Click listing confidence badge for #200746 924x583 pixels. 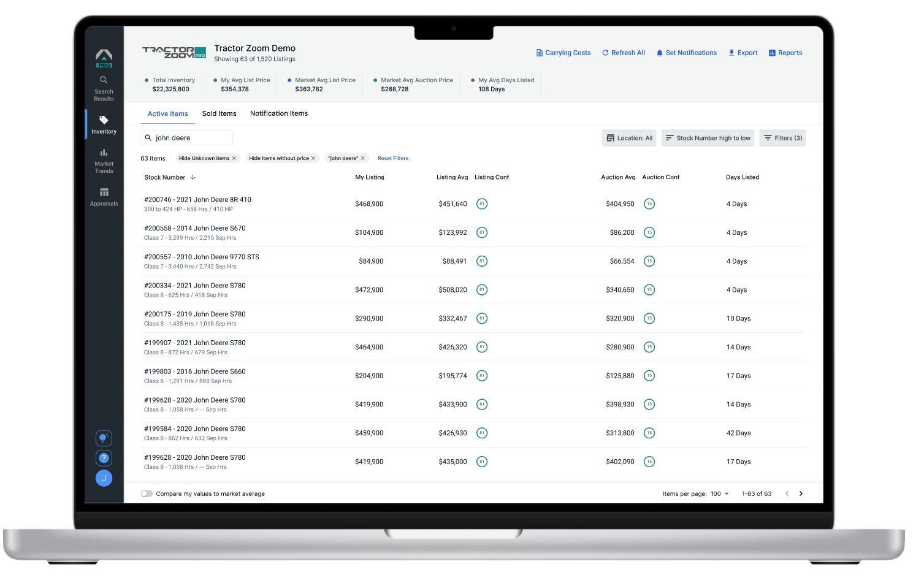coord(482,204)
